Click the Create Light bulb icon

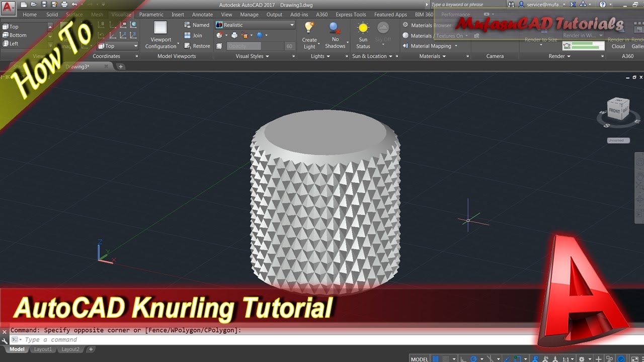click(309, 28)
